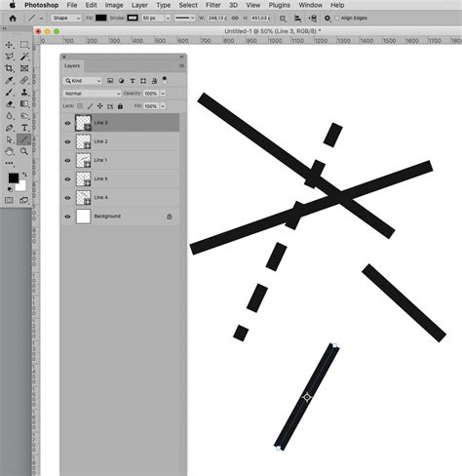Image resolution: width=462 pixels, height=476 pixels.
Task: Select the Sponge tool
Action: (x=24, y=116)
